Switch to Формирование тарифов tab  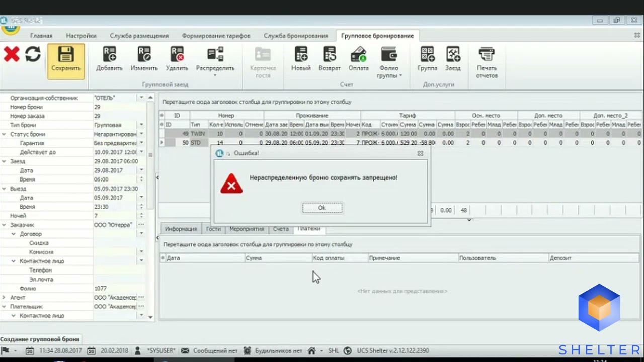coord(216,36)
